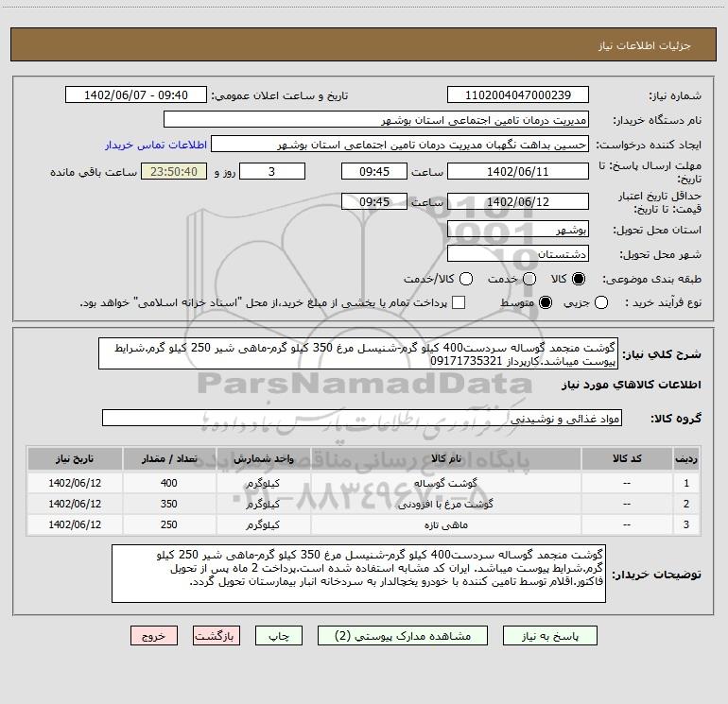
Task: Click the delivery province field بوشهر
Action: click(x=518, y=230)
